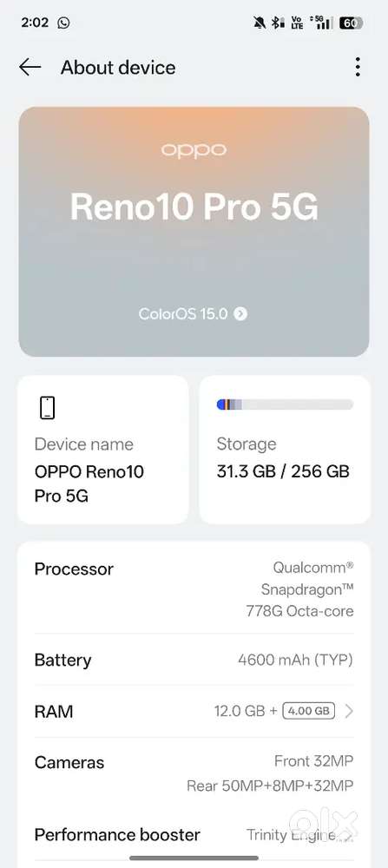This screenshot has width=388, height=868.
Task: Tap the Bluetooth status icon
Action: tap(277, 23)
